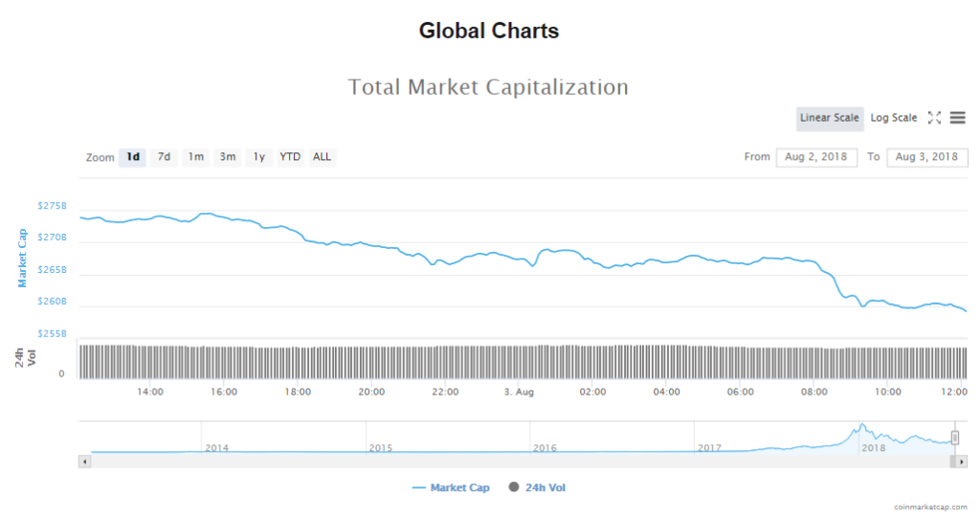
Task: Switch to Linear Scale
Action: [x=830, y=118]
